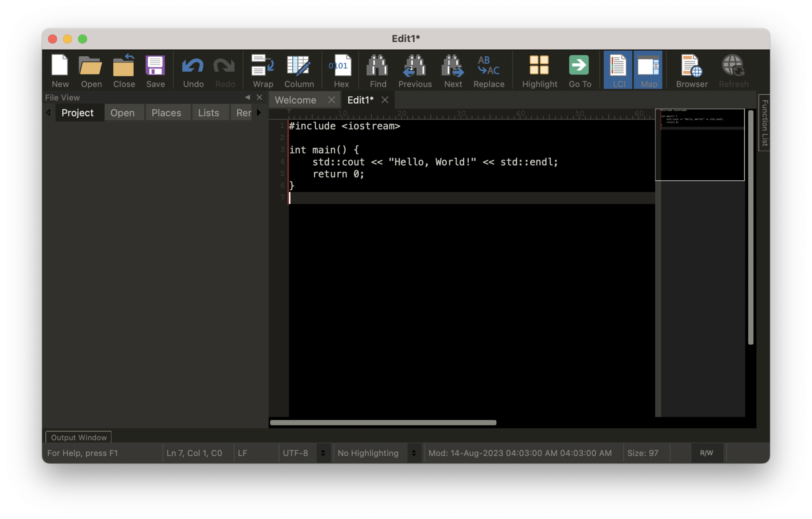The width and height of the screenshot is (812, 519).
Task: Click the Highlight icon
Action: [538, 70]
